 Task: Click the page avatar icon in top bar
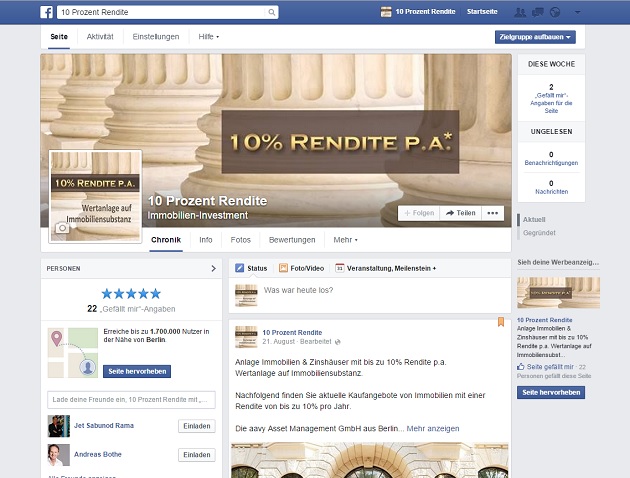[x=386, y=12]
